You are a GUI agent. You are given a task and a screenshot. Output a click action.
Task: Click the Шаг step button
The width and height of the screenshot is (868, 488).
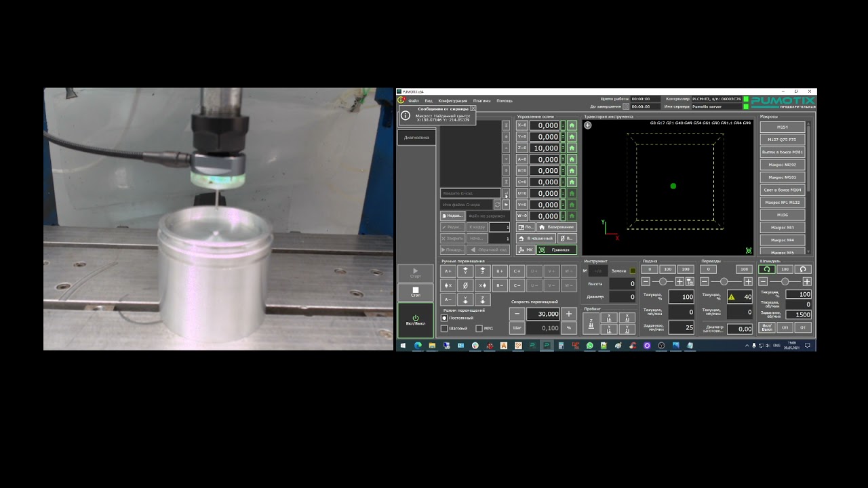pos(517,328)
